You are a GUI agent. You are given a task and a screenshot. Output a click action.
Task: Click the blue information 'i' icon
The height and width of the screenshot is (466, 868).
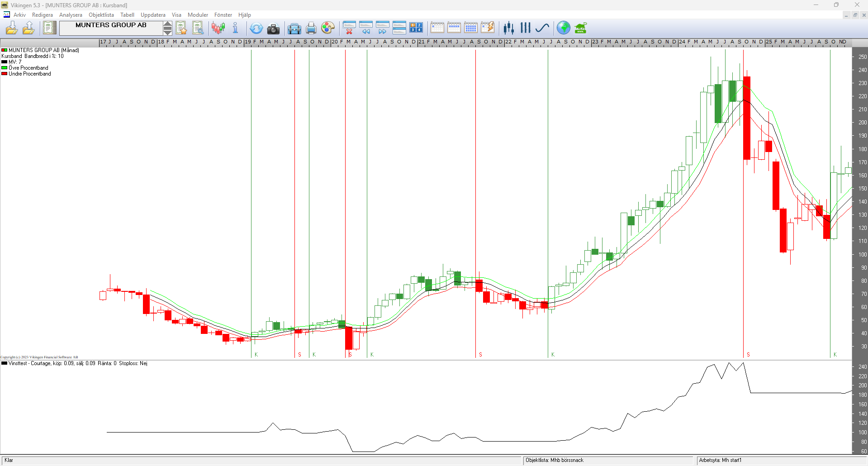coord(235,28)
